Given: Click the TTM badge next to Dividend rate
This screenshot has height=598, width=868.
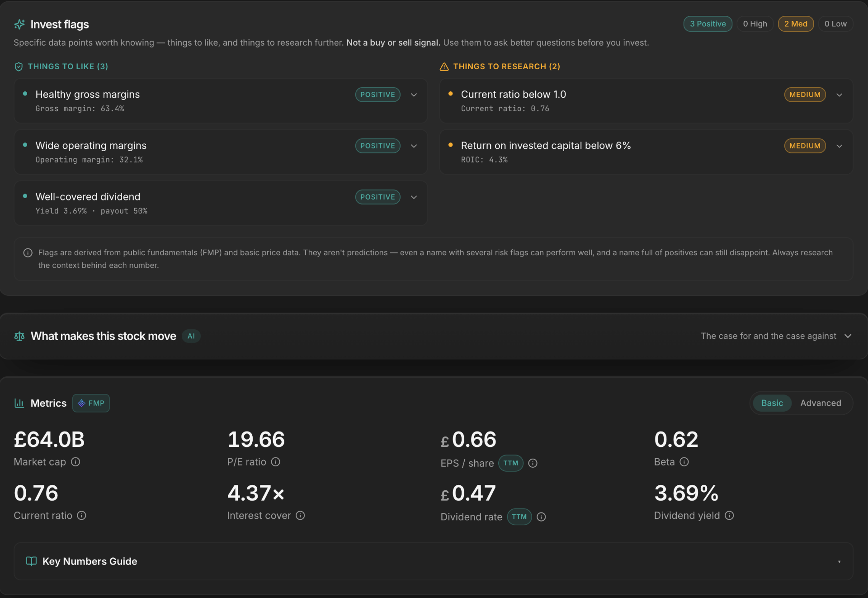Looking at the screenshot, I should (x=519, y=517).
